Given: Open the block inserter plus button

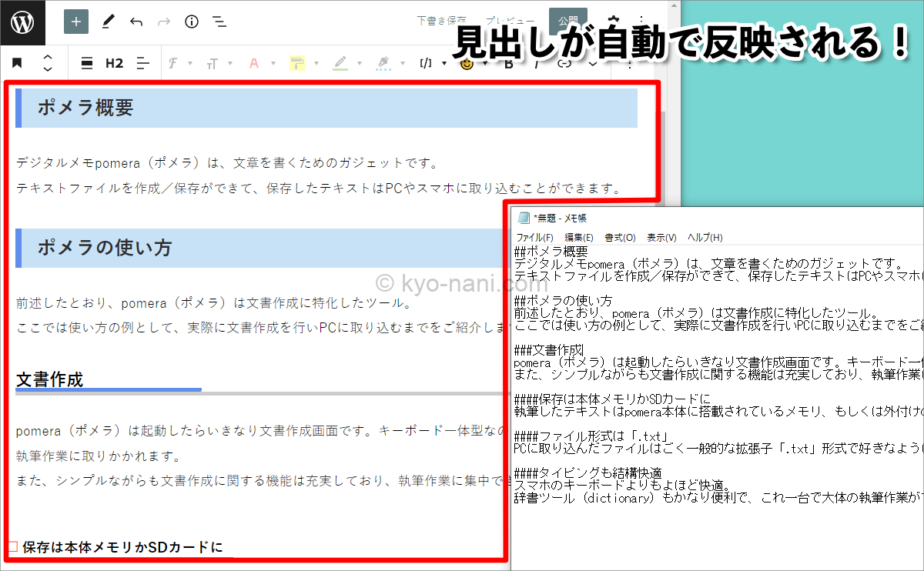Looking at the screenshot, I should tap(75, 22).
